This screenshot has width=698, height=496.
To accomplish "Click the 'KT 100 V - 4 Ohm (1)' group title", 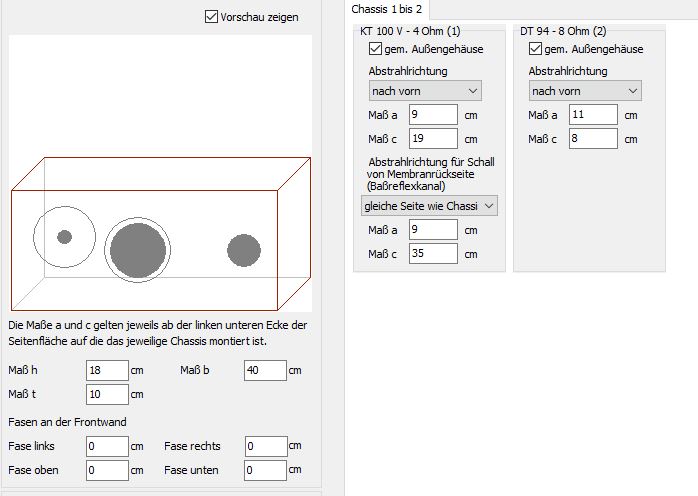I will (410, 31).
